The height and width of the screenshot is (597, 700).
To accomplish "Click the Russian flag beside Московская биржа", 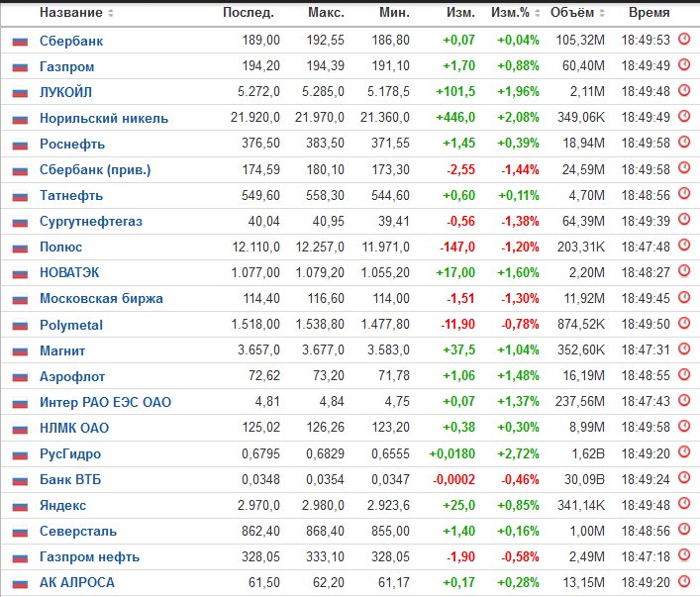I will [x=20, y=299].
